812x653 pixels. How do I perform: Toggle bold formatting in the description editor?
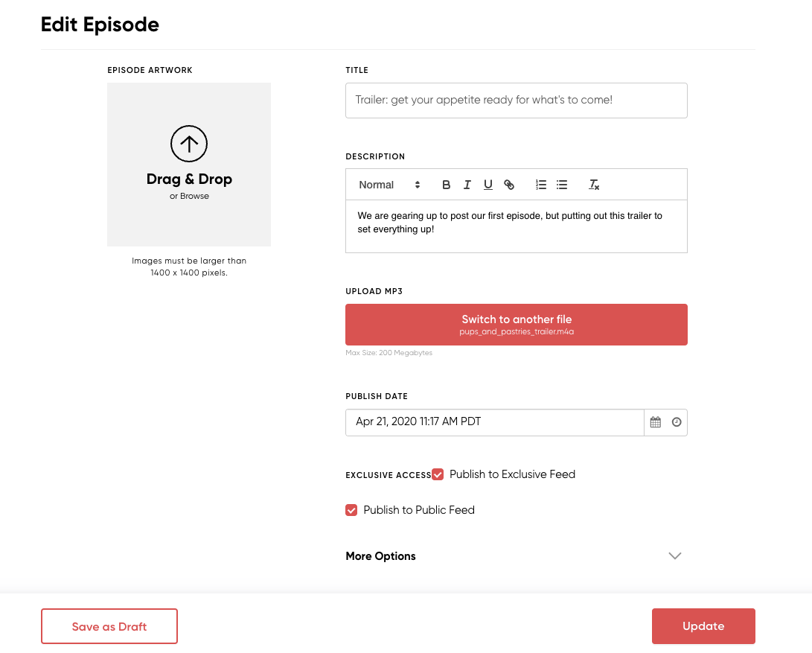[446, 184]
